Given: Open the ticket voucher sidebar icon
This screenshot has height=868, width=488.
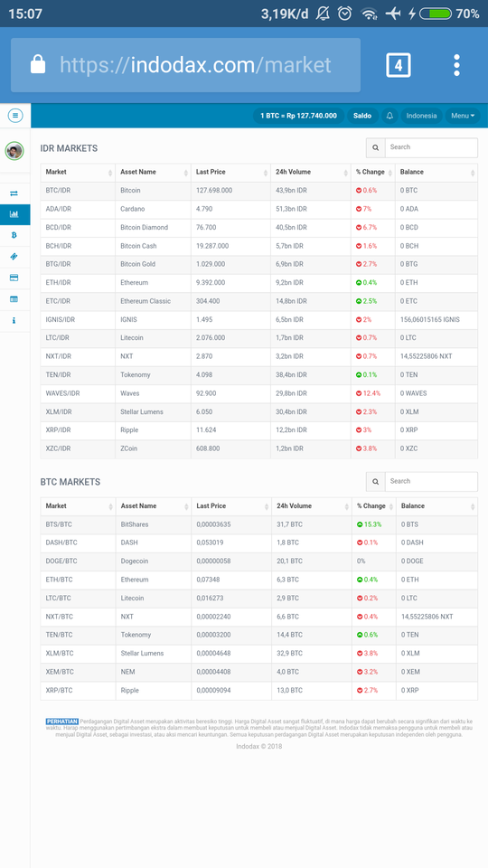Looking at the screenshot, I should pos(14,256).
